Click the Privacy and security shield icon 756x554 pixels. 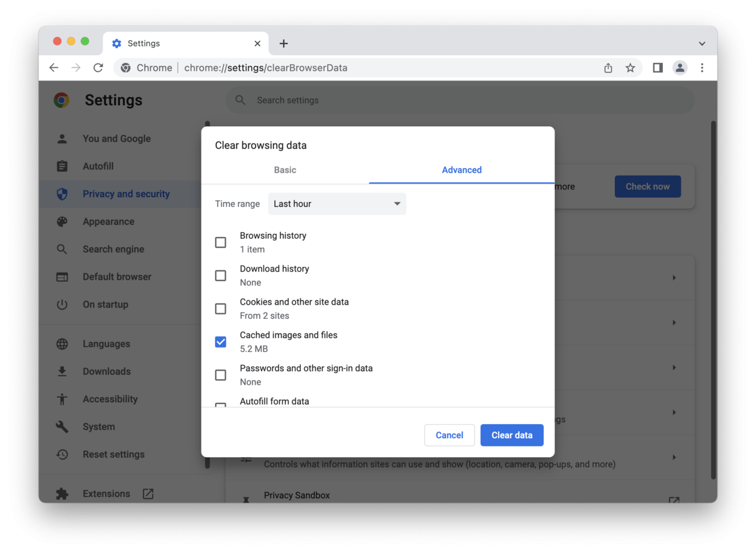[62, 194]
